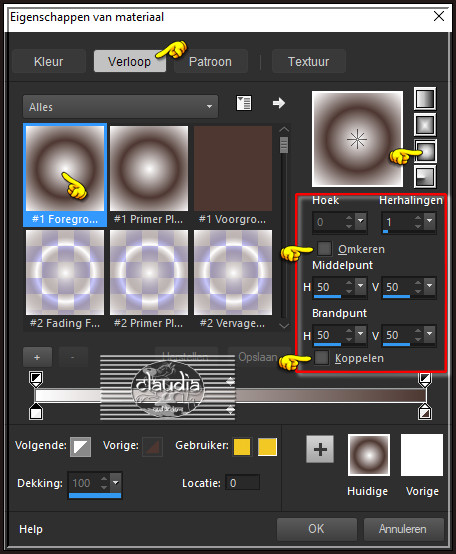This screenshot has height=554, width=456.
Task: Enable the Omkeren checkbox
Action: (324, 248)
